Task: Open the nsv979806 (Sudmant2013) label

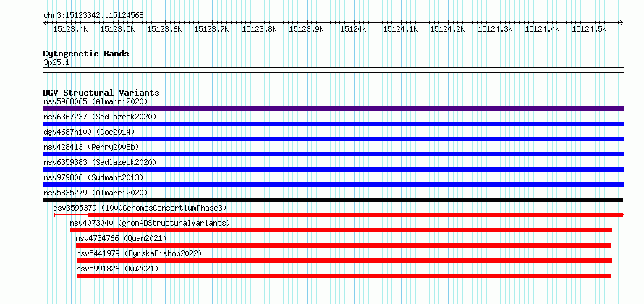Action: point(93,177)
